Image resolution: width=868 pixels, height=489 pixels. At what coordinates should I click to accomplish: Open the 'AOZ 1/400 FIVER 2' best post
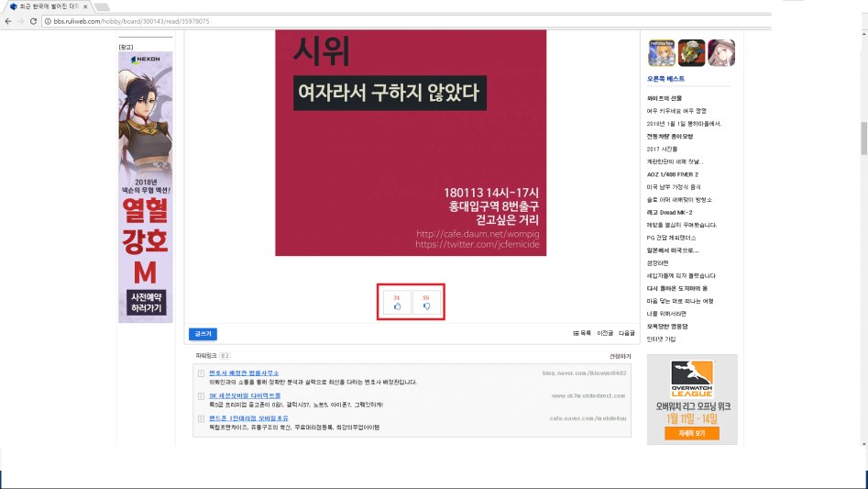pos(673,174)
